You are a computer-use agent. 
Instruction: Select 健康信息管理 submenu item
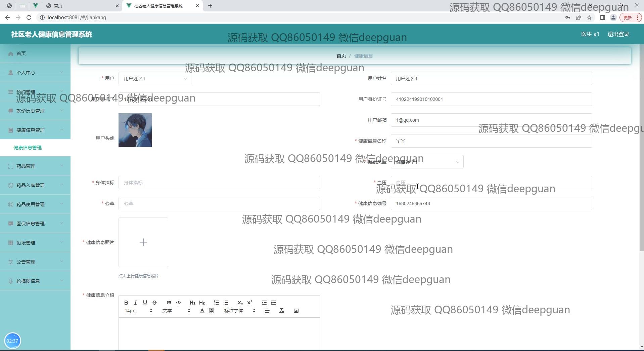click(28, 148)
